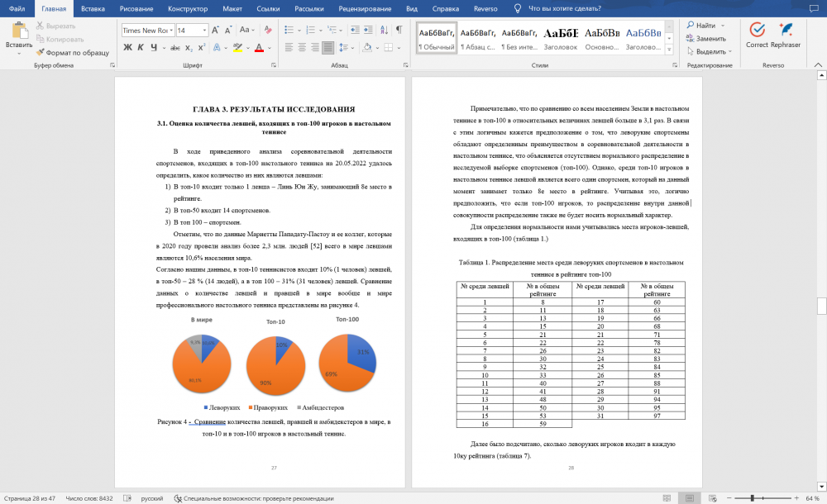The height and width of the screenshot is (504, 827).
Task: Align text to the left
Action: [289, 47]
